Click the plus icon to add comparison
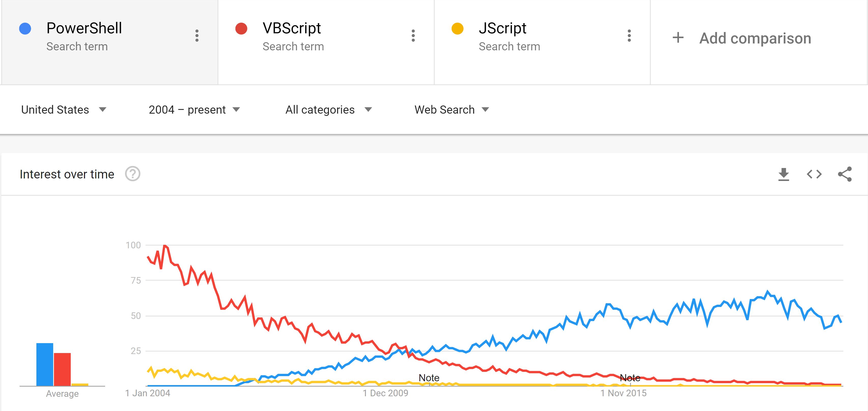The width and height of the screenshot is (868, 411). click(x=678, y=38)
